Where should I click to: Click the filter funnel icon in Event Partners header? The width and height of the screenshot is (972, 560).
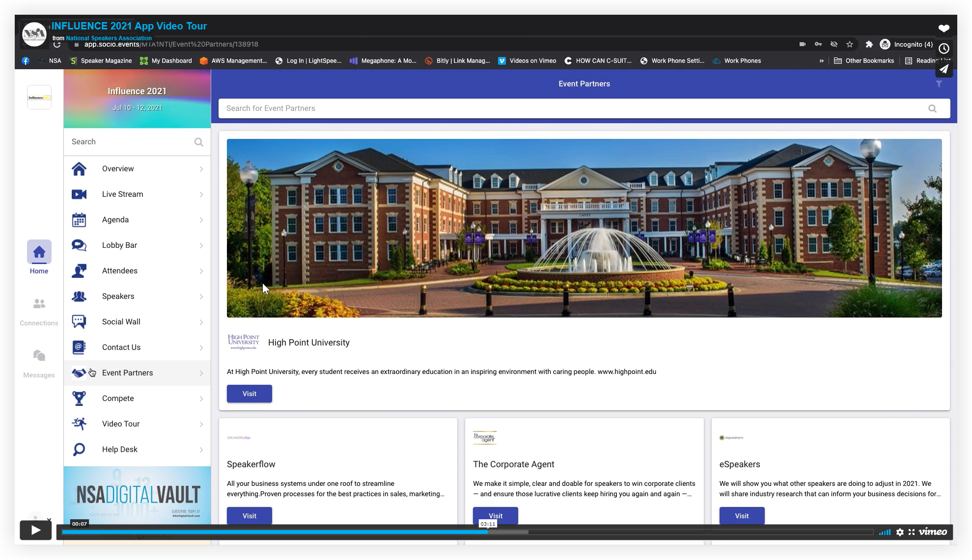(x=939, y=84)
